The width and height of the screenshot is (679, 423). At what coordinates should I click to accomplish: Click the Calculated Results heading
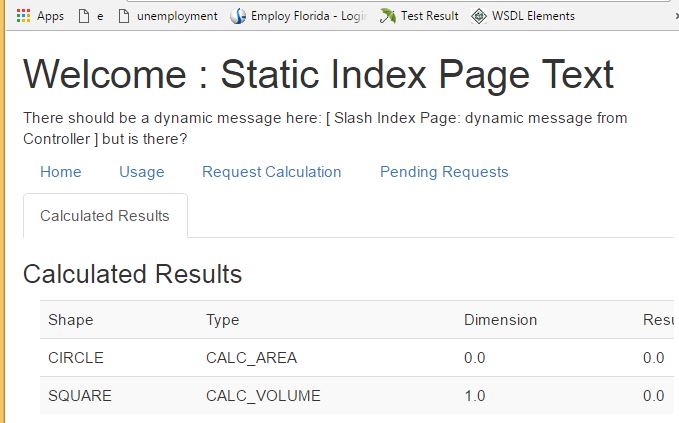click(x=132, y=274)
